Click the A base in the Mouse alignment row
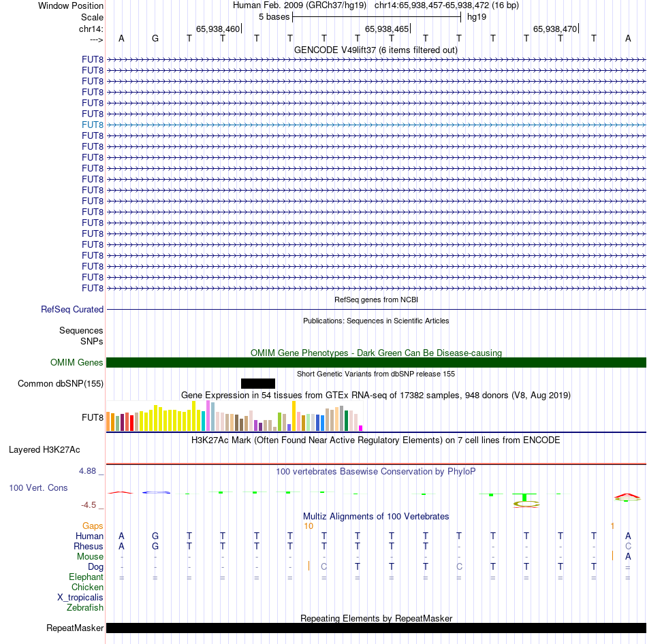 [x=628, y=557]
